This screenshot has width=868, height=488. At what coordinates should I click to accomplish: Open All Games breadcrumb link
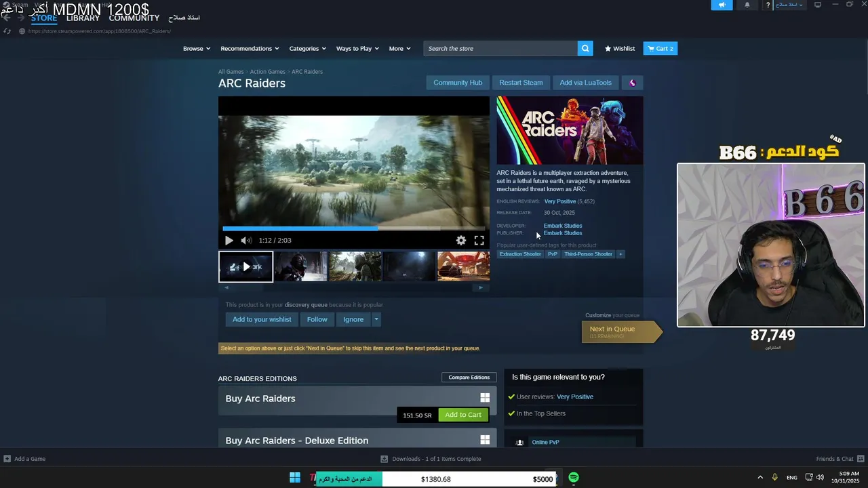(231, 72)
